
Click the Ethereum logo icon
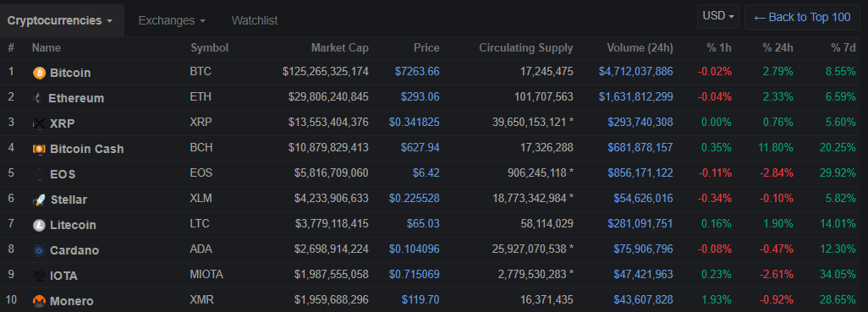click(x=38, y=98)
